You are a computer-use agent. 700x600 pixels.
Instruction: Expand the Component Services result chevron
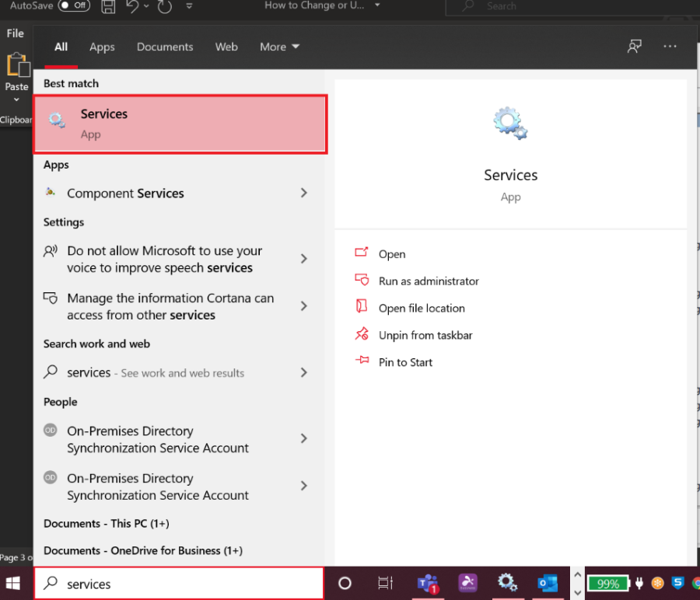pyautogui.click(x=304, y=193)
